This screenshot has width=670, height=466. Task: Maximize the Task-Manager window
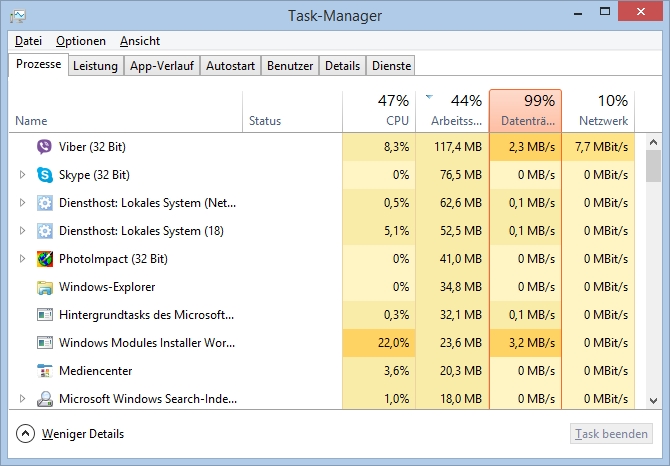click(605, 12)
